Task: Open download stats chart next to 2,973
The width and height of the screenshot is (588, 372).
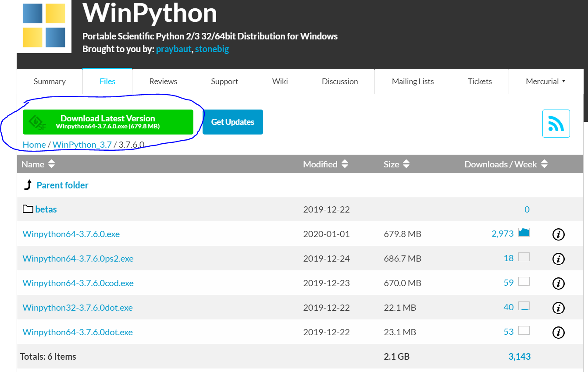Action: coord(525,233)
